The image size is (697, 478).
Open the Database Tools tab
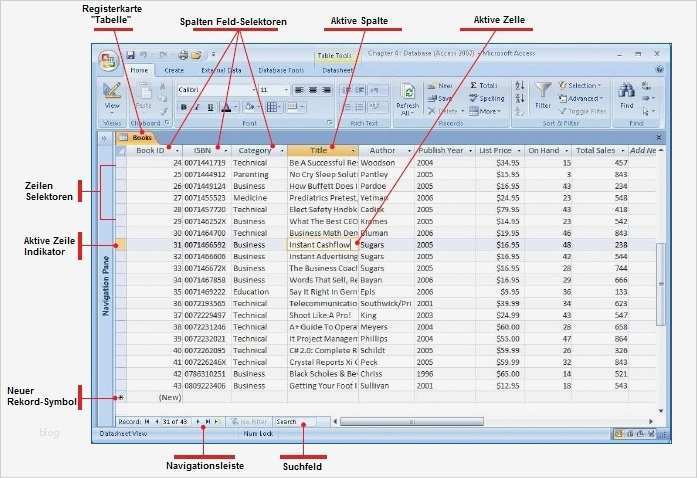tap(280, 71)
